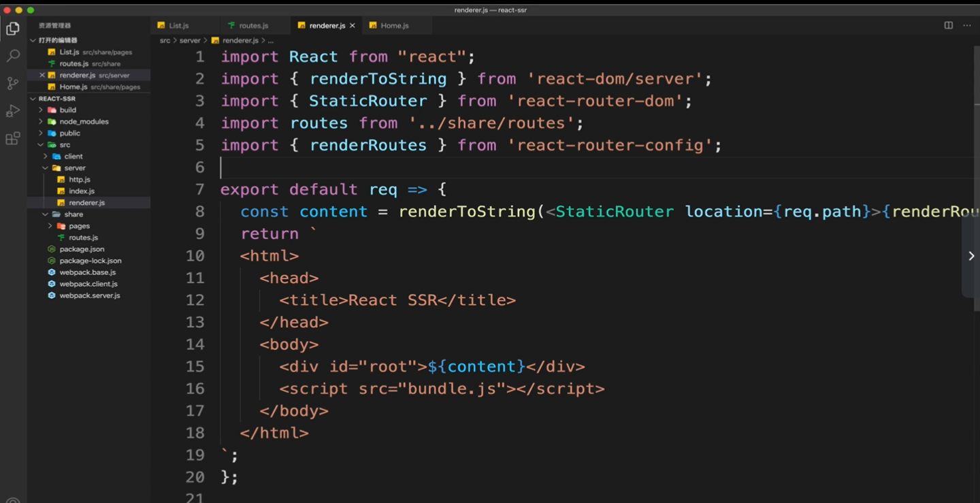Expand the node_modules folder chevron

click(41, 121)
